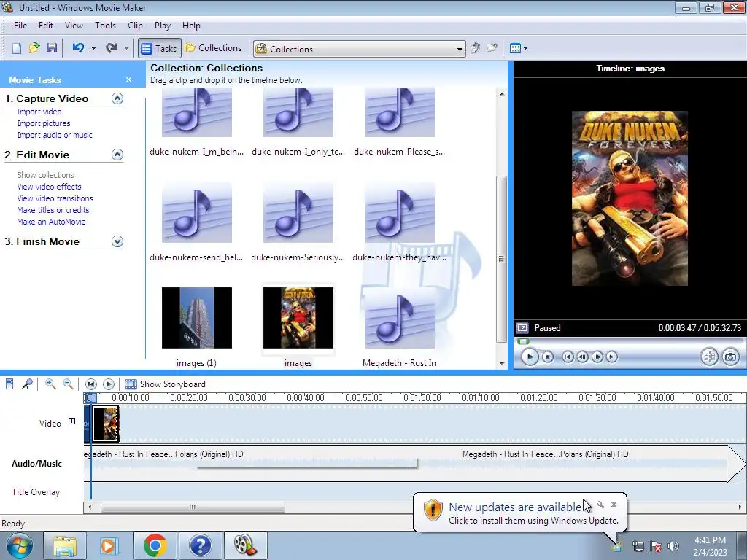Select the duke-nukem-Please_s audio clip

(400, 112)
